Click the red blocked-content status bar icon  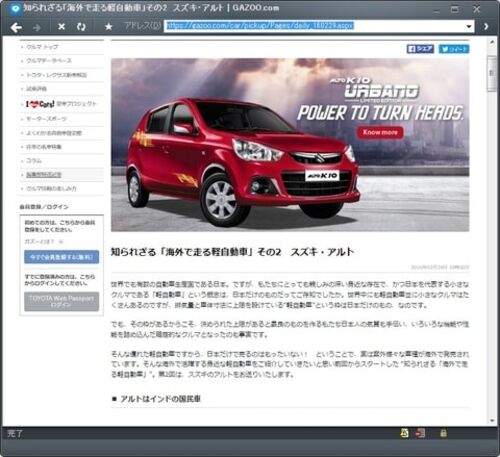point(420,433)
